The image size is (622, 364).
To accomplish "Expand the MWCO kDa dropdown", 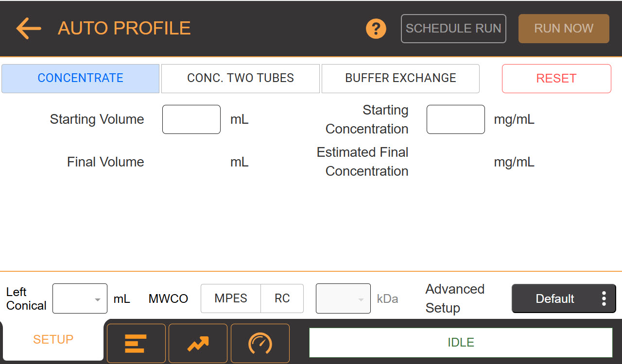I will (x=343, y=298).
